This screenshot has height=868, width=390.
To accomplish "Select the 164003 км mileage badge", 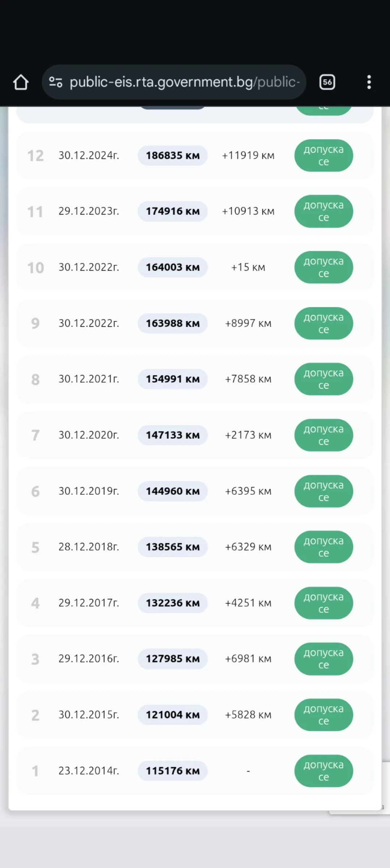I will (x=173, y=267).
